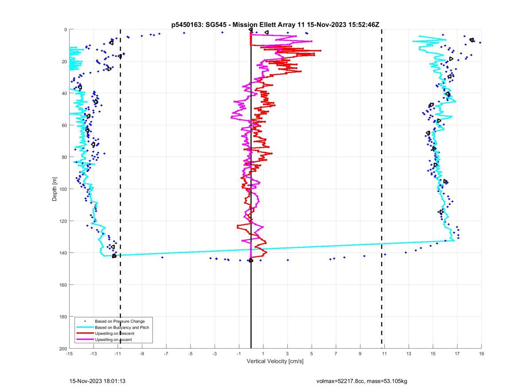The width and height of the screenshot is (532, 392).
Task: Click velocity axis tick label -9
Action: 142,354
